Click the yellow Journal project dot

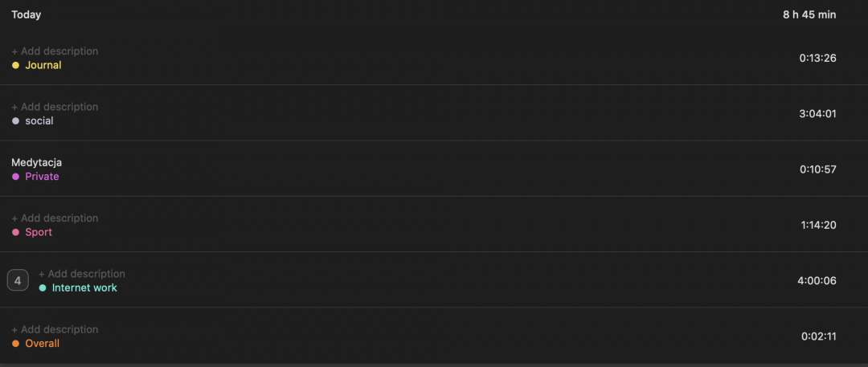(15, 65)
